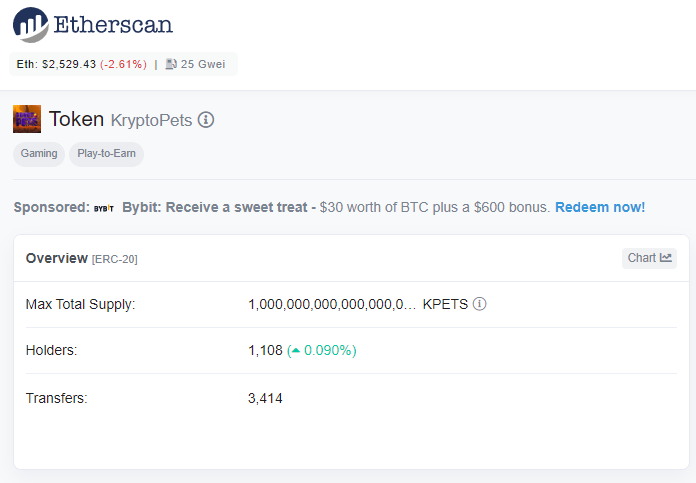Screen dimensions: 696x483
Task: Click the Holders label
Action: pyautogui.click(x=51, y=350)
